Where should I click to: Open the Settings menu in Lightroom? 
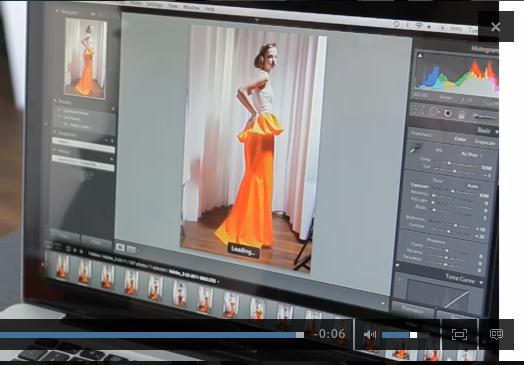point(154,5)
